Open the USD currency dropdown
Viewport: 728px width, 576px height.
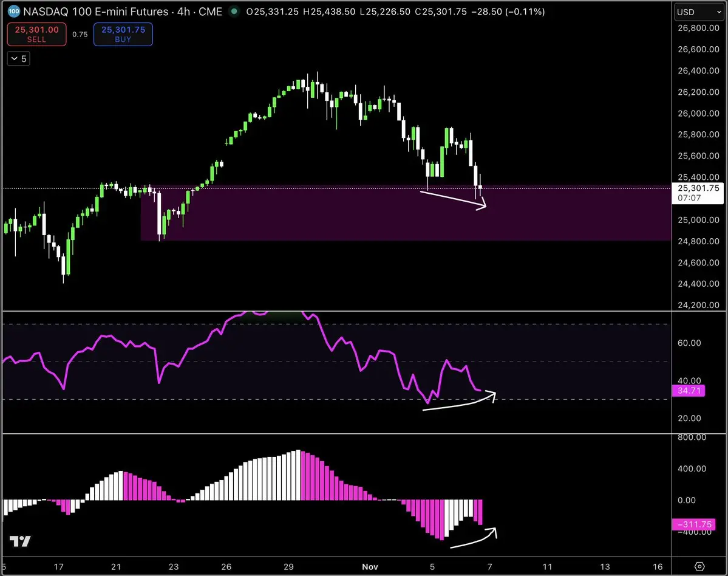pos(699,12)
